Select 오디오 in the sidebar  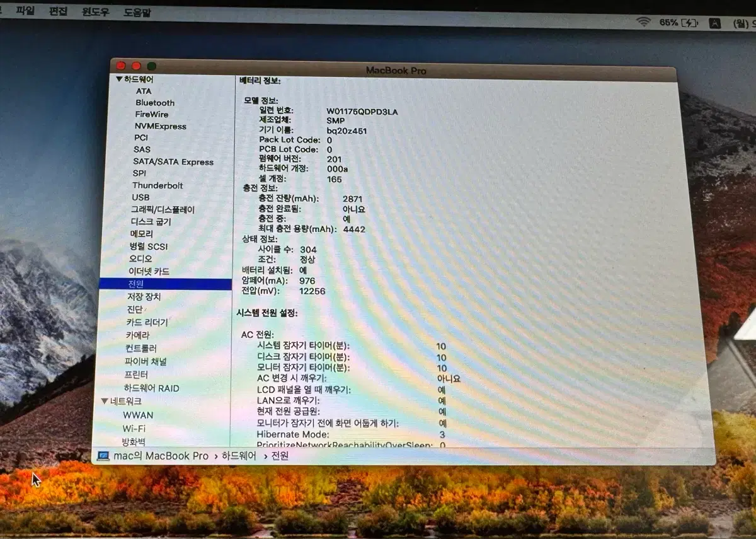tap(140, 258)
